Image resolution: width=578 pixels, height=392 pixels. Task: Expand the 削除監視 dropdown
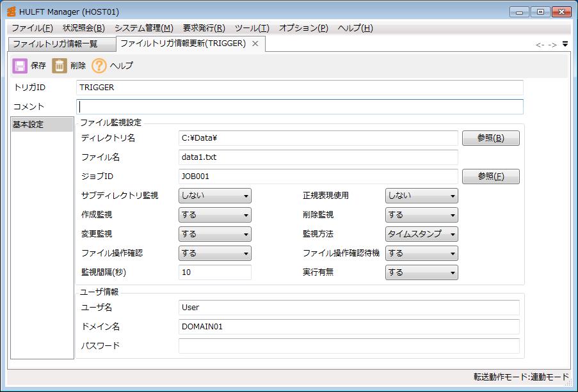pos(422,215)
